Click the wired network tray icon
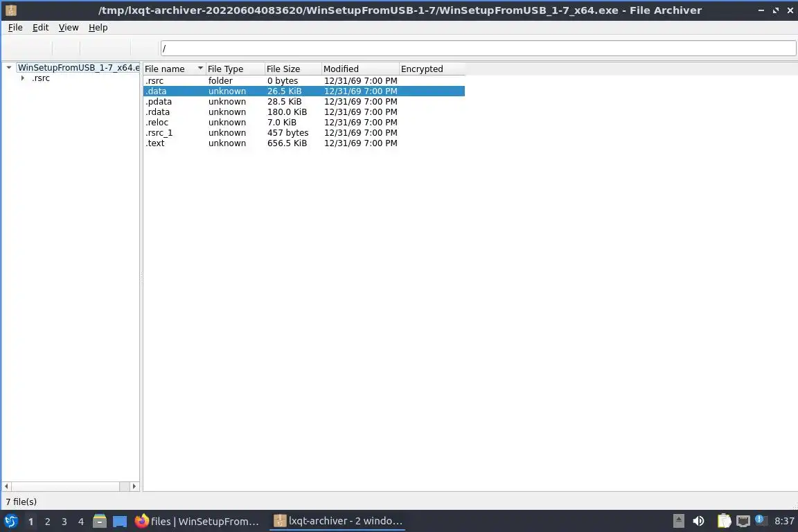 coord(743,521)
